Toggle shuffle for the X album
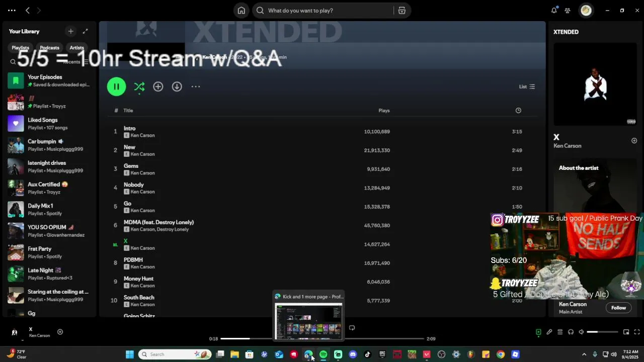The width and height of the screenshot is (644, 362). coord(139,86)
